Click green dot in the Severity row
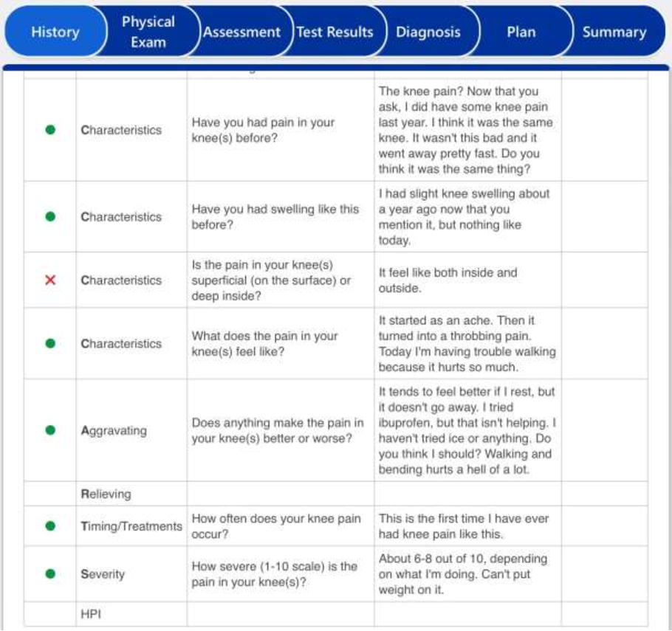Image resolution: width=672 pixels, height=631 pixels. [50, 574]
